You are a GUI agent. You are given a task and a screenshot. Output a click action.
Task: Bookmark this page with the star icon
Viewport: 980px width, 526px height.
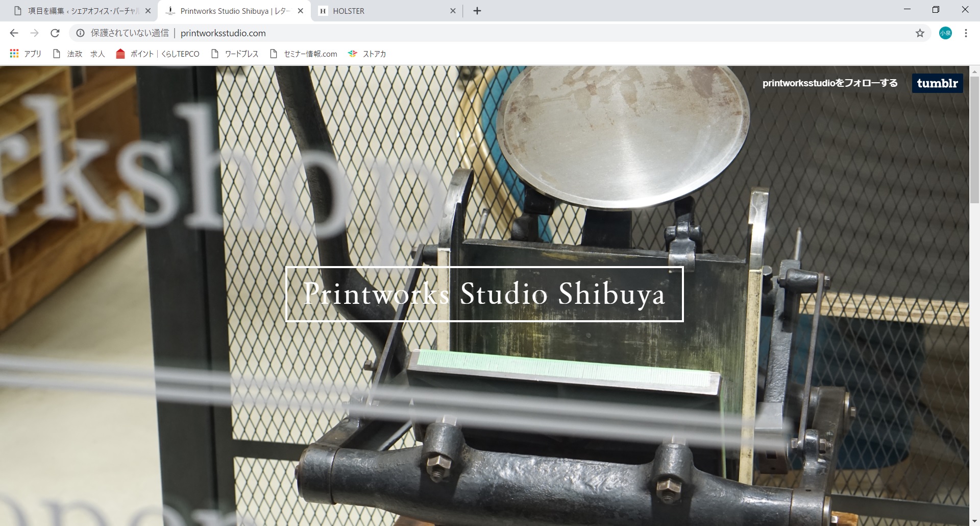coord(920,33)
